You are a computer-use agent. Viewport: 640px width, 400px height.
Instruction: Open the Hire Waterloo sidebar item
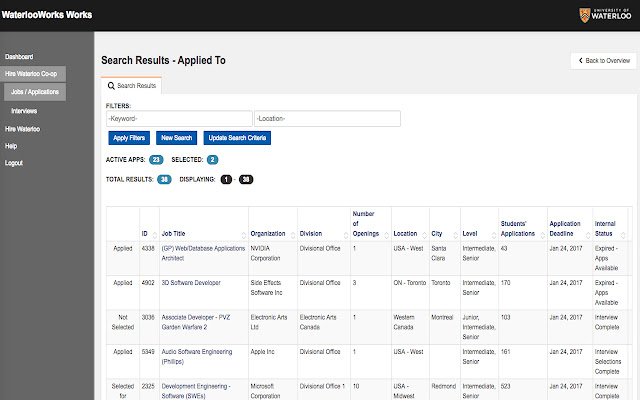pyautogui.click(x=22, y=129)
